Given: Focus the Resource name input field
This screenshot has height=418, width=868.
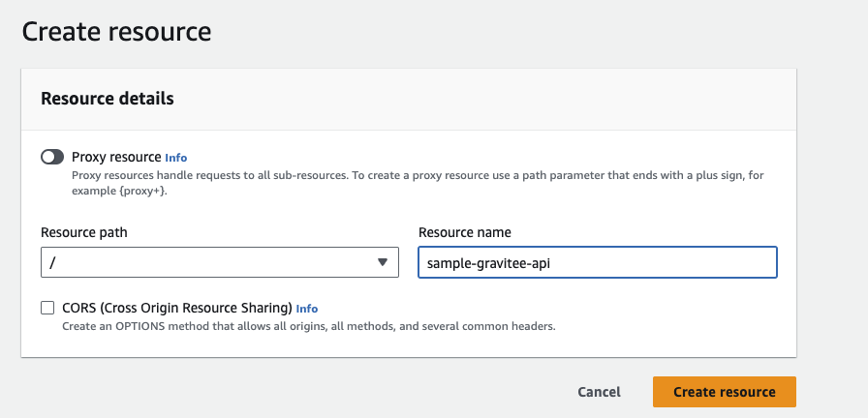Looking at the screenshot, I should [x=598, y=262].
